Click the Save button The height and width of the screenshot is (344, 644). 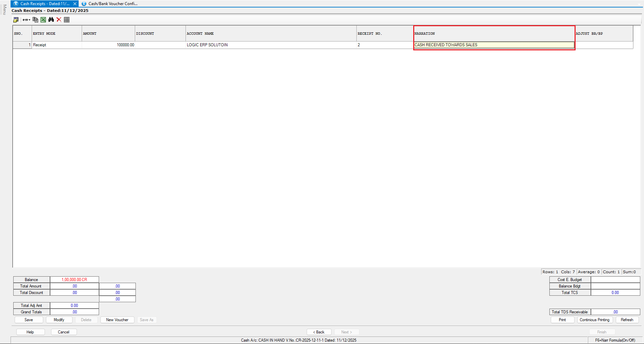pyautogui.click(x=29, y=320)
